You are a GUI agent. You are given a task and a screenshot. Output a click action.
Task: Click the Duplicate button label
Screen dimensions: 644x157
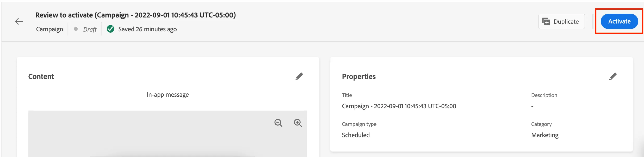tap(566, 22)
